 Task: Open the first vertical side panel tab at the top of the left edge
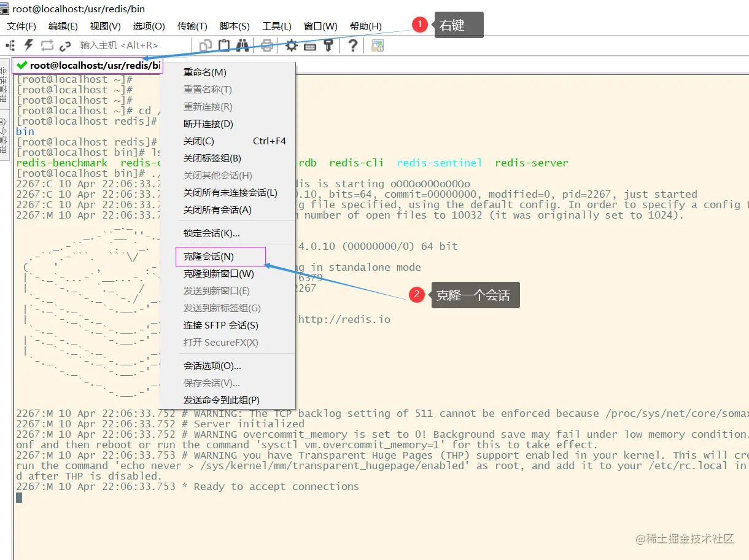(4, 85)
